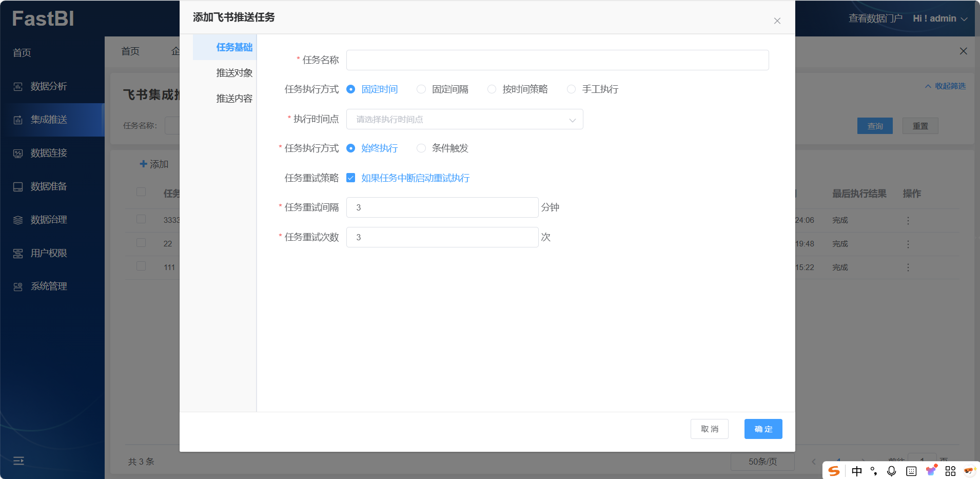Image resolution: width=980 pixels, height=479 pixels.
Task: Click the 确定 confirm button
Action: click(763, 429)
